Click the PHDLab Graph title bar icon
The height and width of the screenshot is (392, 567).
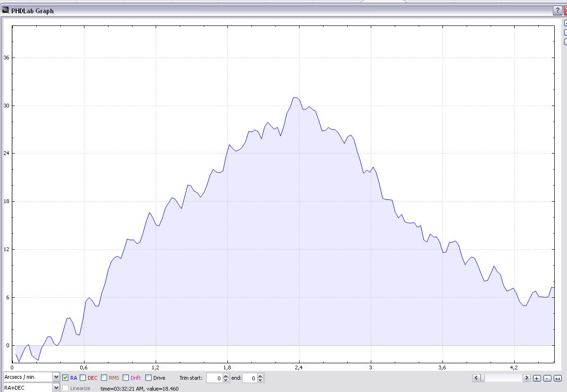tap(6, 10)
